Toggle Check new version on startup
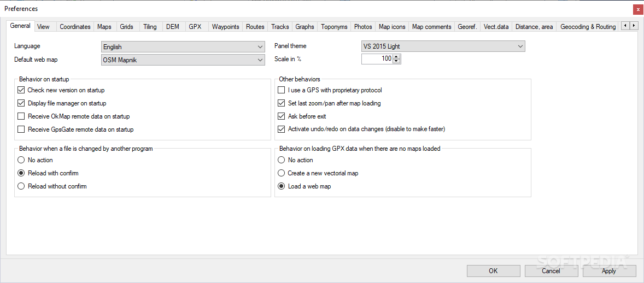Viewport: 644px width, 283px height. (x=21, y=90)
